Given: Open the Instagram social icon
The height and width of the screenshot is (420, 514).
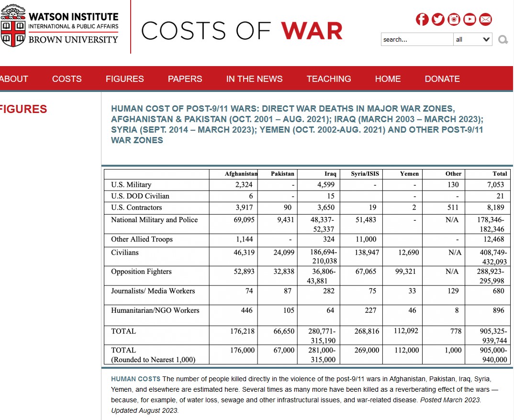Looking at the screenshot, I should tap(454, 19).
